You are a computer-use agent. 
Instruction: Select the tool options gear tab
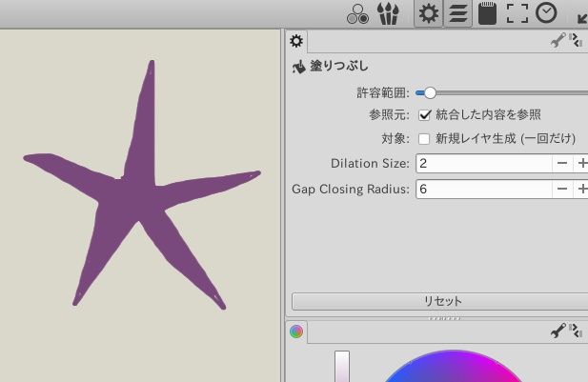(296, 41)
